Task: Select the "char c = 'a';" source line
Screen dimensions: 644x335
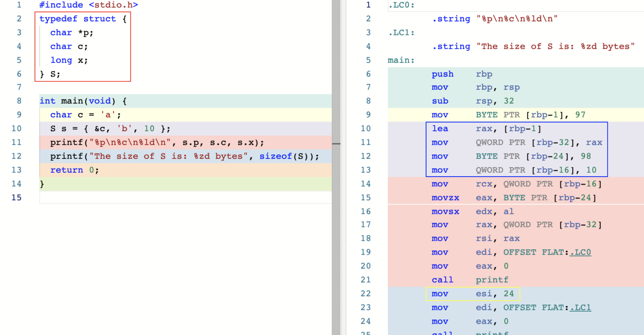Action: click(86, 115)
